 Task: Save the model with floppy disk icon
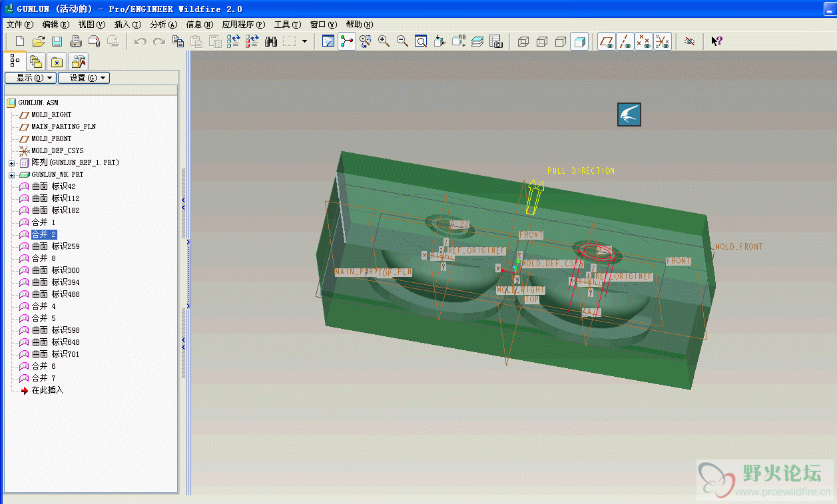pyautogui.click(x=57, y=41)
